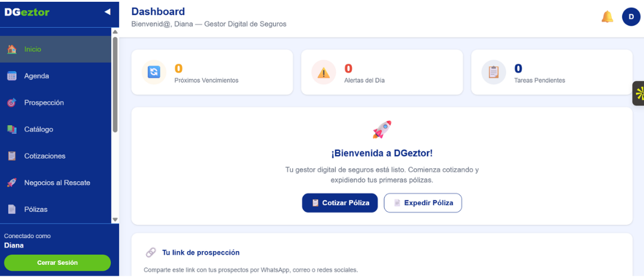This screenshot has height=278, width=644.
Task: Click the yellow asterisk side widget
Action: (638, 93)
